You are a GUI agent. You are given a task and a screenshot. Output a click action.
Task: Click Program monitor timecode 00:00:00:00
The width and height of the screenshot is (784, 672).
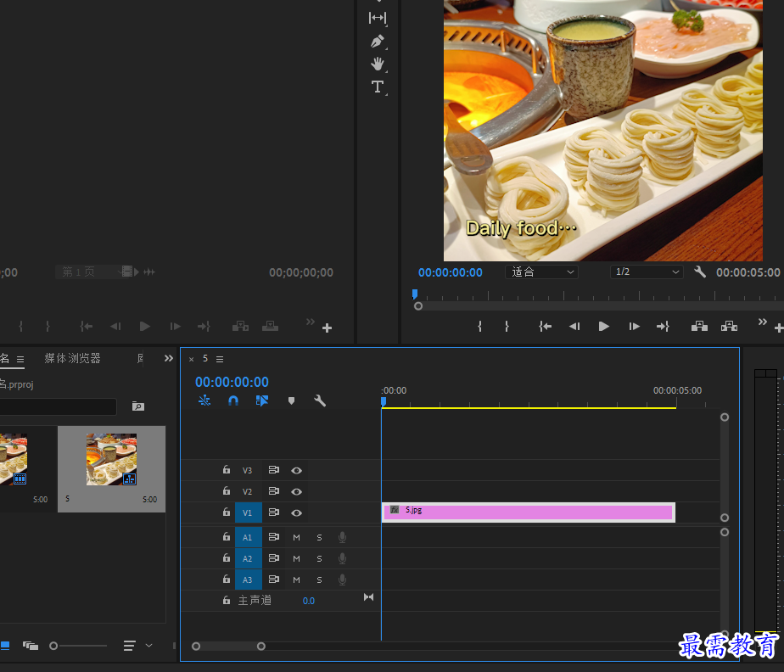tap(450, 272)
